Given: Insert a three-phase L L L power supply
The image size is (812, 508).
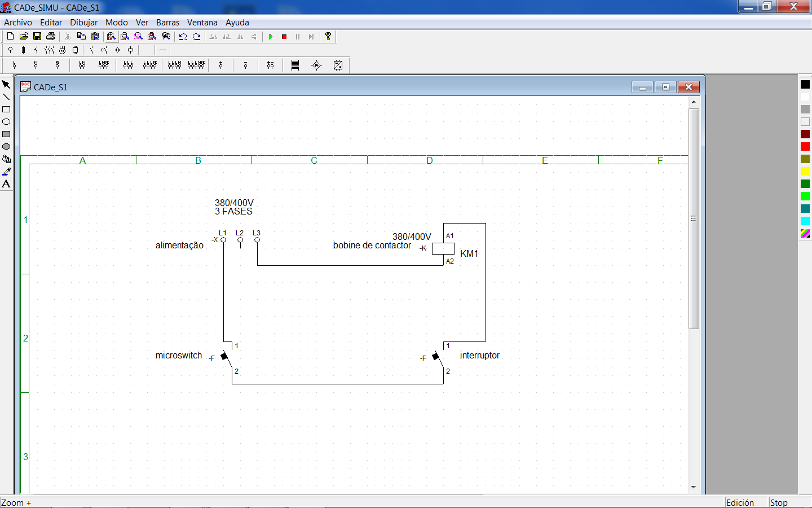Looking at the screenshot, I should [128, 65].
